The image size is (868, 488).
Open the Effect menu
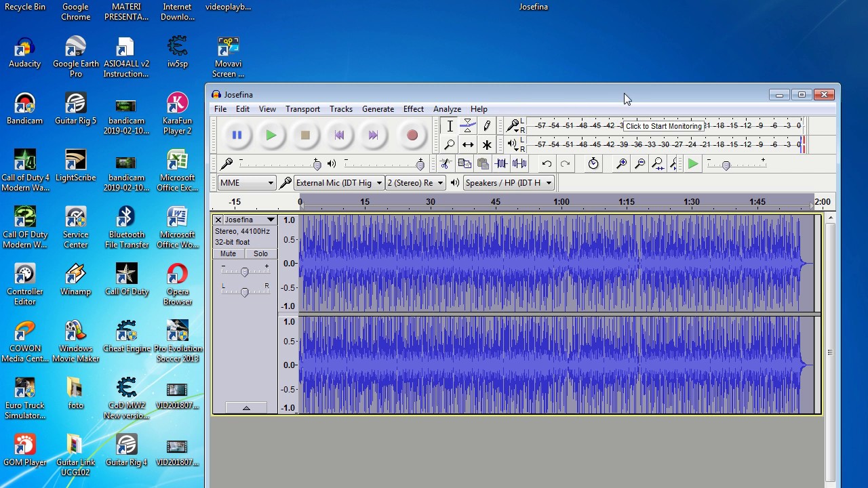click(x=413, y=109)
